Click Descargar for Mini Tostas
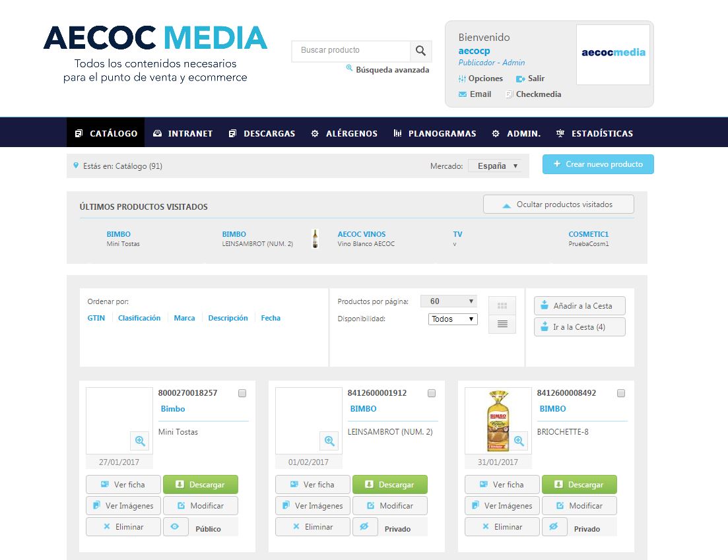Viewport: 728px width, 560px height. click(201, 484)
